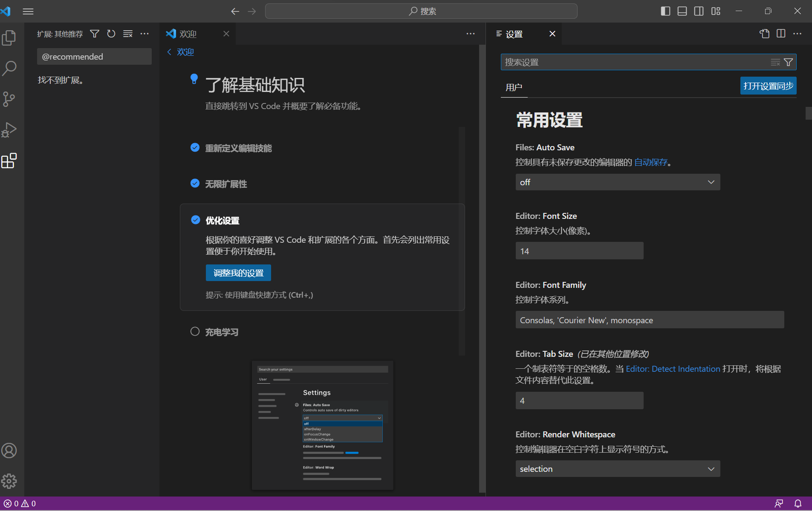The image size is (812, 511).
Task: Open the hamburger application menu
Action: (28, 11)
